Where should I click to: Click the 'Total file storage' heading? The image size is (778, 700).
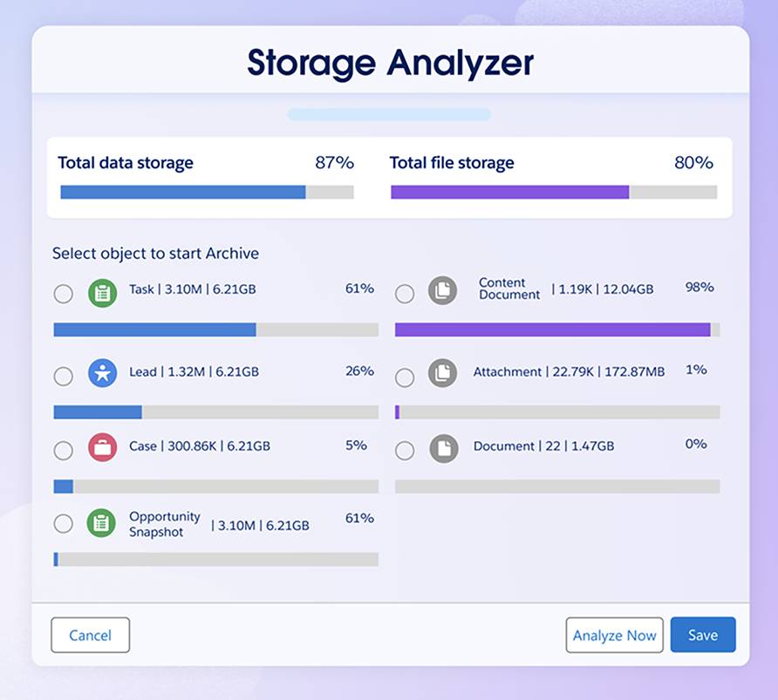pos(452,163)
